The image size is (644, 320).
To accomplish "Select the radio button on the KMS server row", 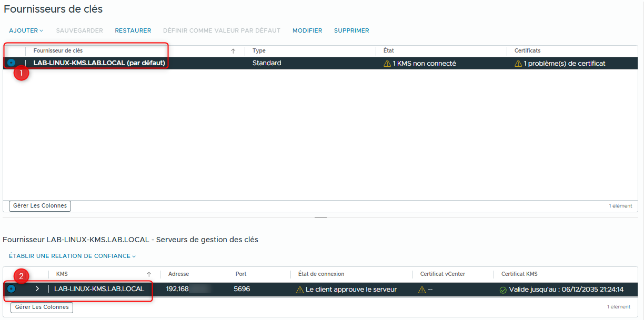I will click(12, 289).
